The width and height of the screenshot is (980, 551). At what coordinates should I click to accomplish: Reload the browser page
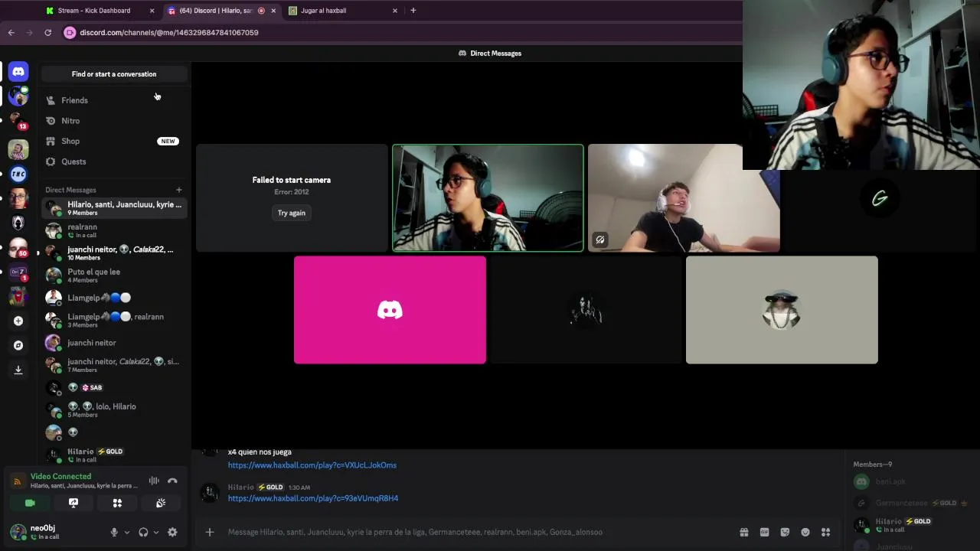[47, 32]
